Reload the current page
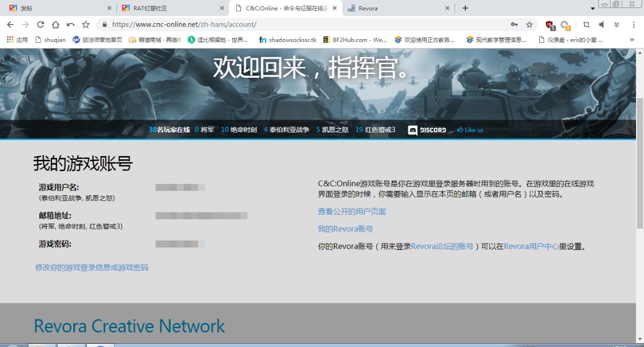 40,25
